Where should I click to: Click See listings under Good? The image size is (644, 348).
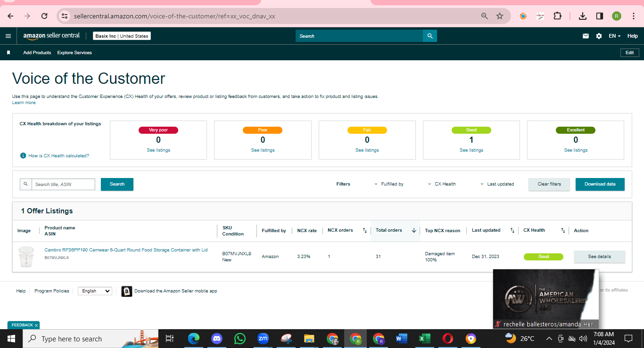click(471, 150)
